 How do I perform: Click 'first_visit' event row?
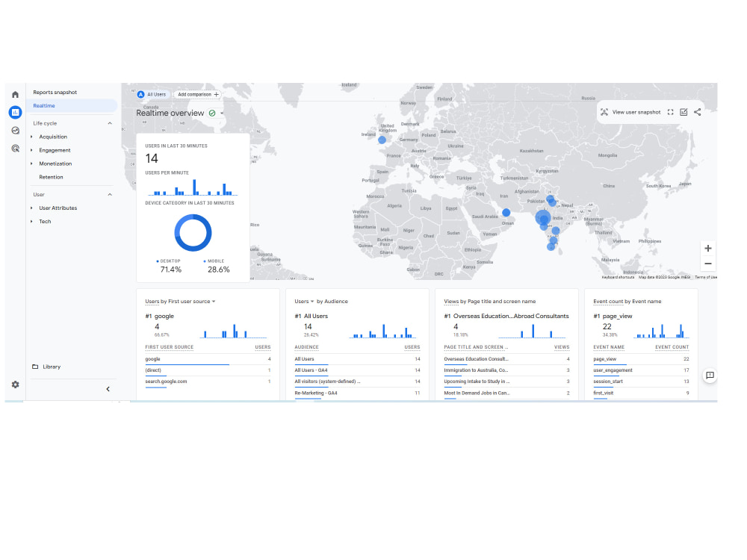pos(641,393)
